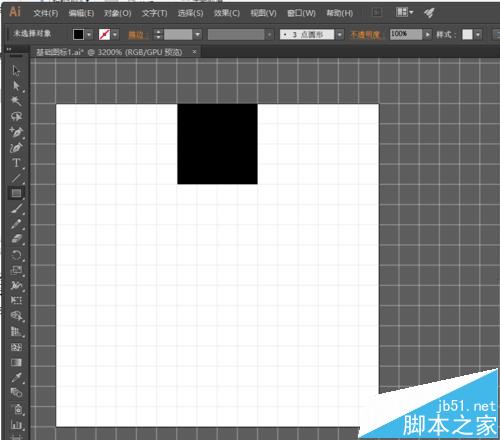This screenshot has width=500, height=440.
Task: Click the 样式 graphic style swatch
Action: click(467, 34)
